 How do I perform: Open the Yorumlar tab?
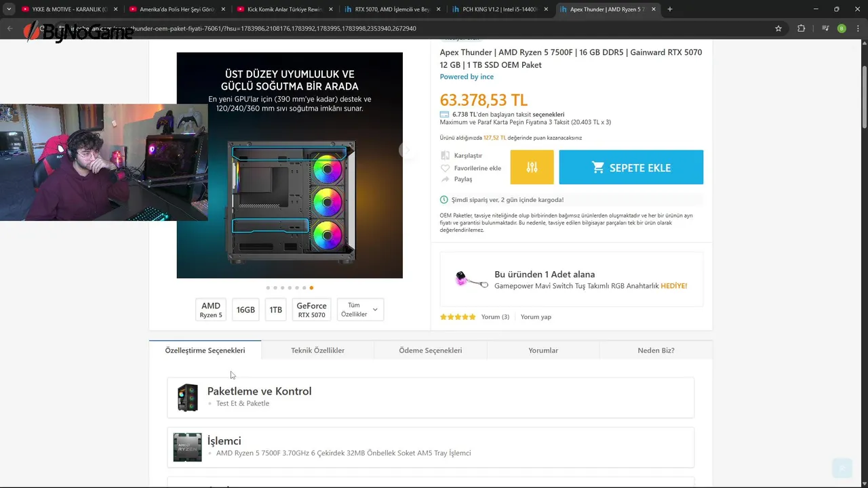point(543,350)
